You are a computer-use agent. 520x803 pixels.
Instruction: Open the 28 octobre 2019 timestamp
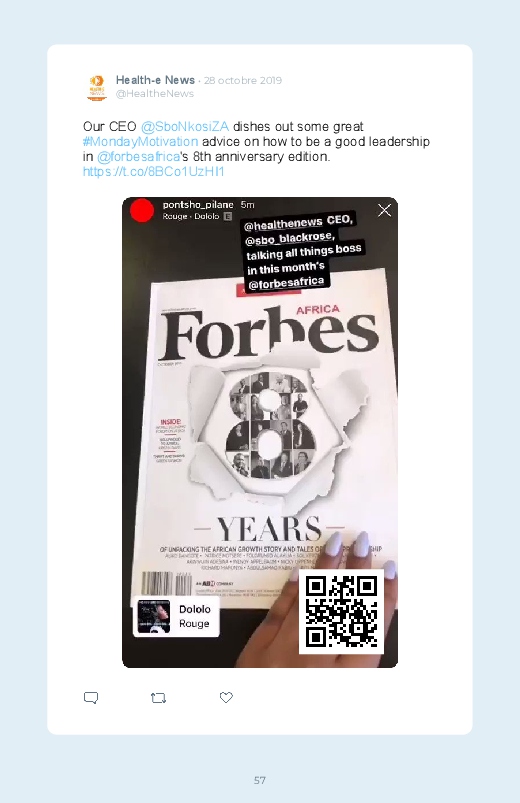coord(243,80)
